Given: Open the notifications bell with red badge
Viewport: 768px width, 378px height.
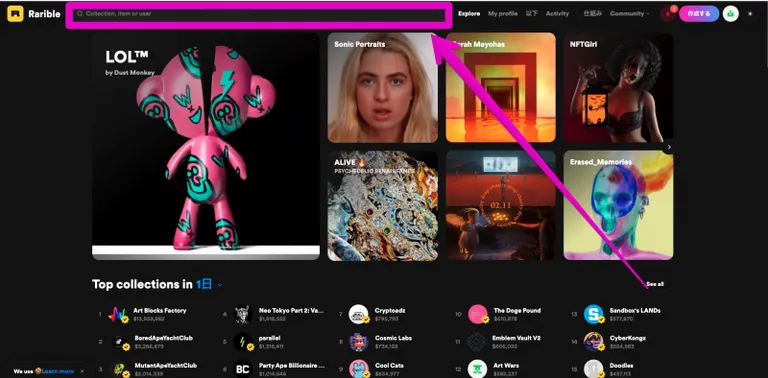Looking at the screenshot, I should (x=668, y=14).
